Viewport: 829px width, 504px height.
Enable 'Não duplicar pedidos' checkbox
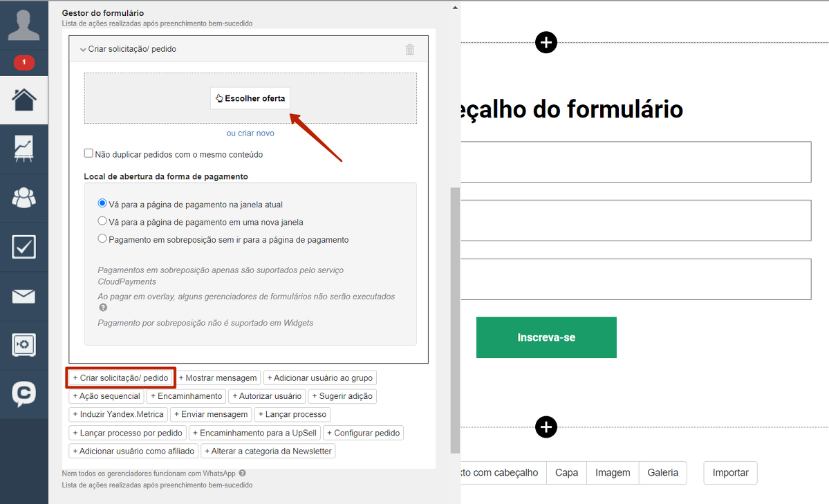coord(89,153)
